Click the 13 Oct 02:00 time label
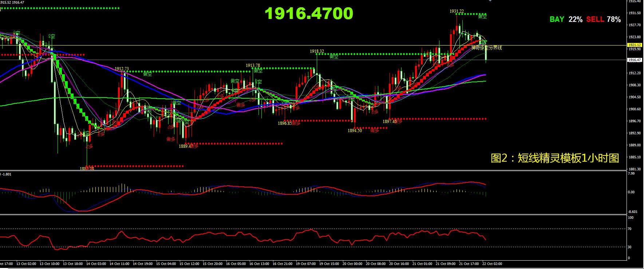644x269 pixels. click(x=26, y=264)
